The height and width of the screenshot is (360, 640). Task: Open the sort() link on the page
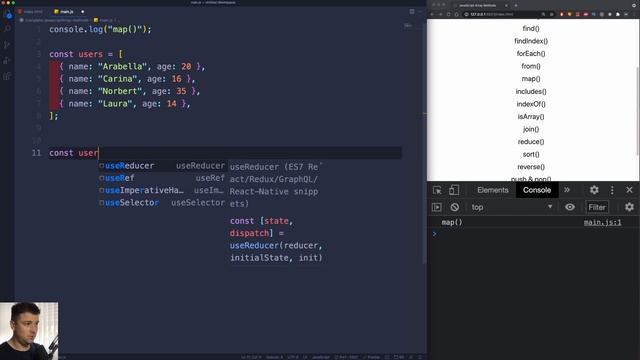coord(531,154)
